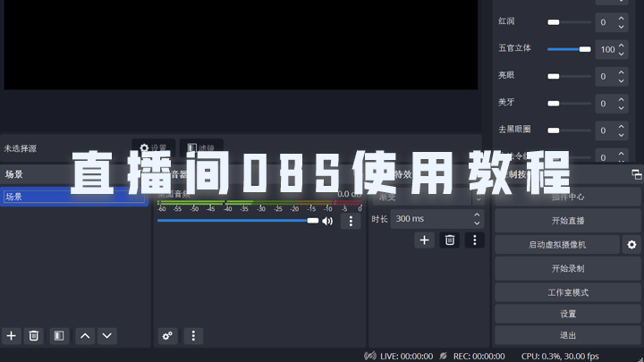
Task: Increase 美牙 value with up stepper
Action: (x=621, y=100)
